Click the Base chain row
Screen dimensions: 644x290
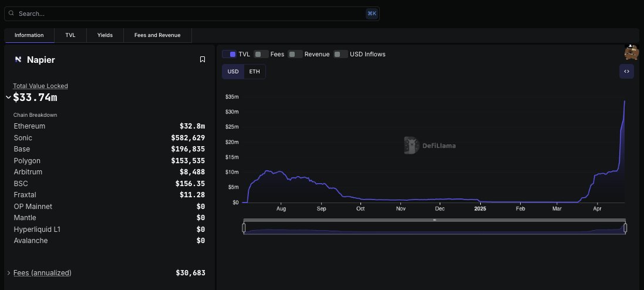109,149
